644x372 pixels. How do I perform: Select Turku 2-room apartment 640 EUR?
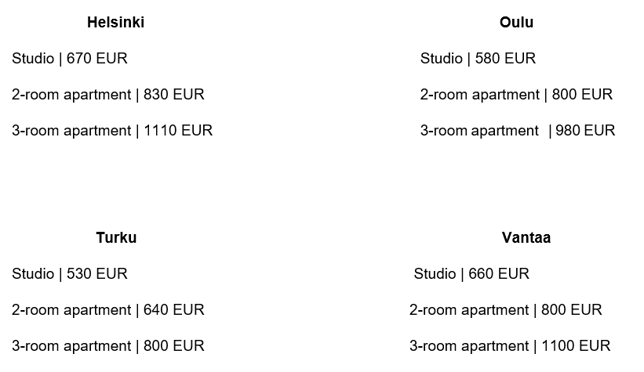[108, 310]
